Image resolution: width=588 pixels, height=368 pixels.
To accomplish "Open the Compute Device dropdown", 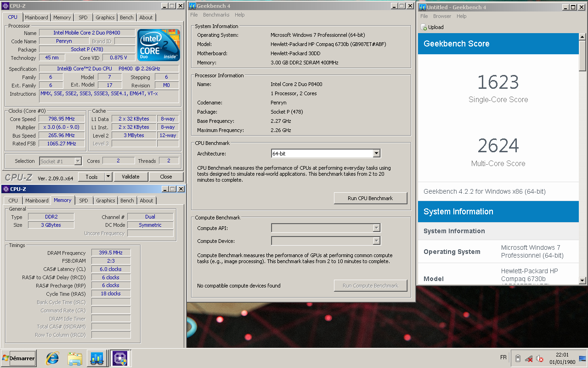I will point(376,241).
